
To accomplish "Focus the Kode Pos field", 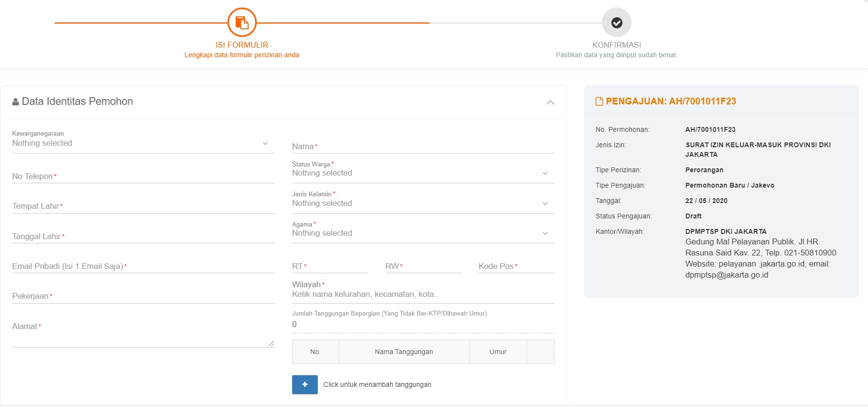I will (516, 266).
